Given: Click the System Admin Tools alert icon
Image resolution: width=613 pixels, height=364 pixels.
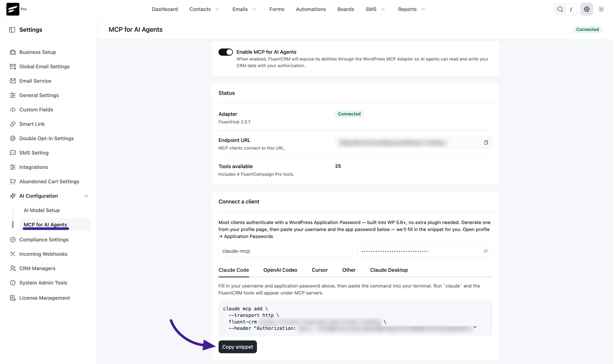Looking at the screenshot, I should coord(13,283).
